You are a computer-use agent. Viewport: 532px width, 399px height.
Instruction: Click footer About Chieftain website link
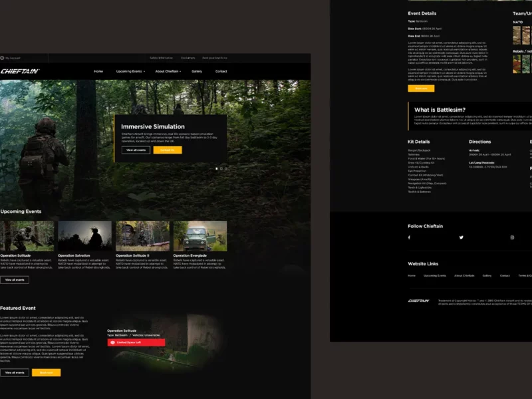coord(464,275)
